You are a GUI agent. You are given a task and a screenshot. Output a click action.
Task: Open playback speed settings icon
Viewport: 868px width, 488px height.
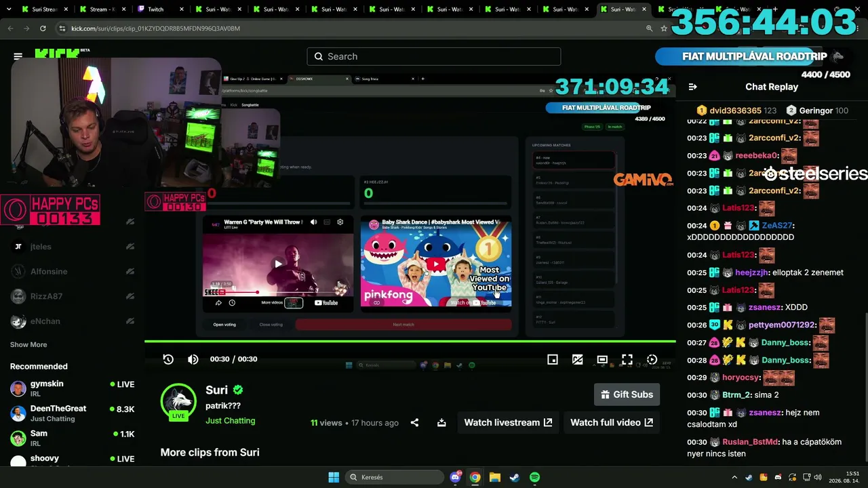pyautogui.click(x=652, y=360)
